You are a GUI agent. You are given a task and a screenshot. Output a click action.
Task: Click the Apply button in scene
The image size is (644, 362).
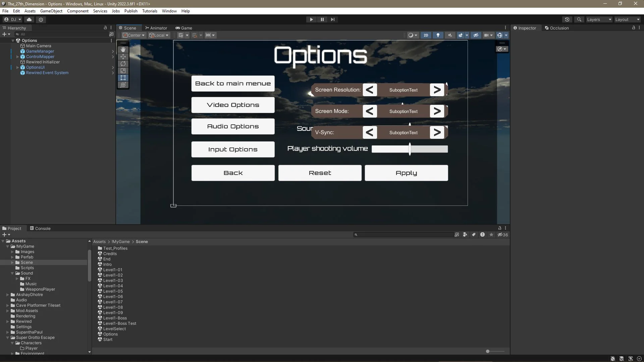click(406, 173)
